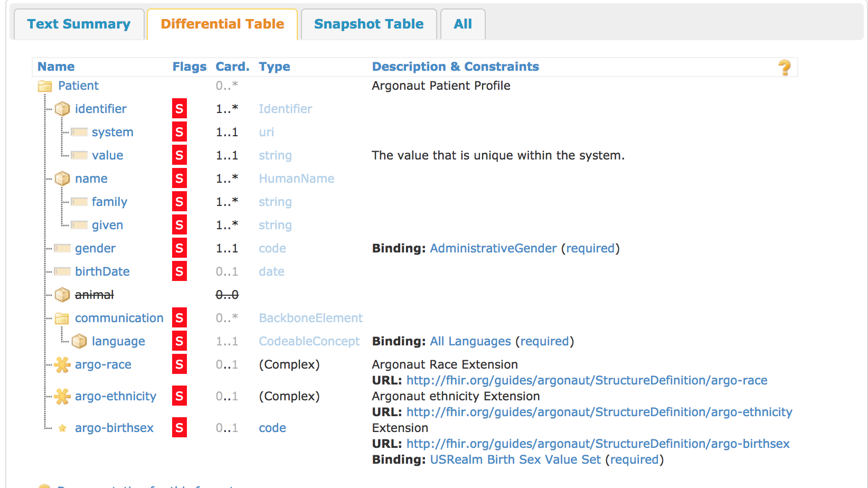Click 'The value that is unique' description
Screen dimensions: 868x488
(498, 155)
